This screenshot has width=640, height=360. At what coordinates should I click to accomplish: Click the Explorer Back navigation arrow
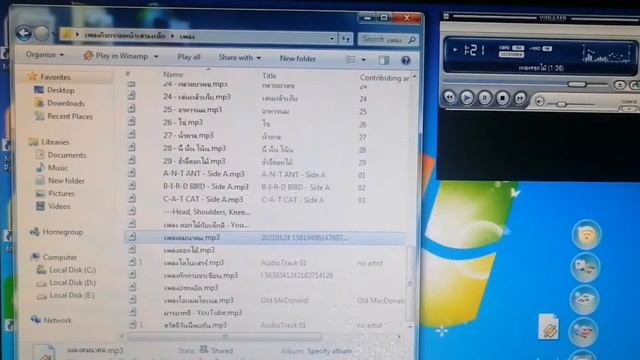click(24, 33)
